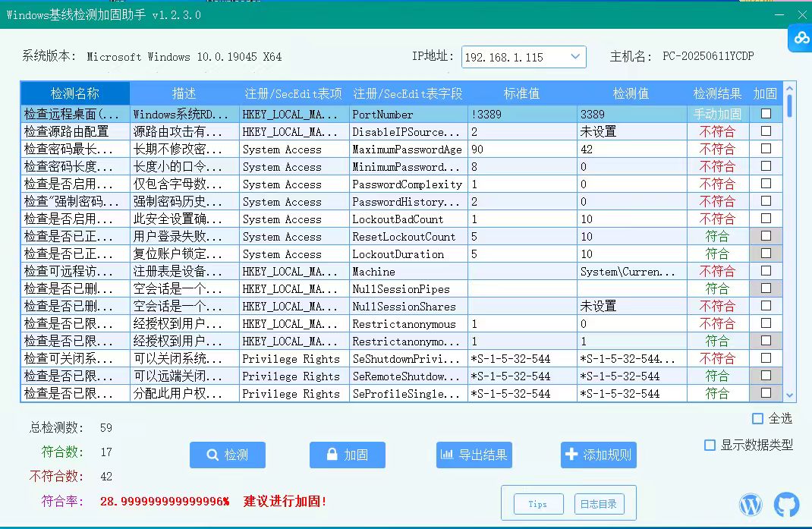The height and width of the screenshot is (529, 812).
Task: Click the Restrictanonymous field cell
Action: click(408, 324)
